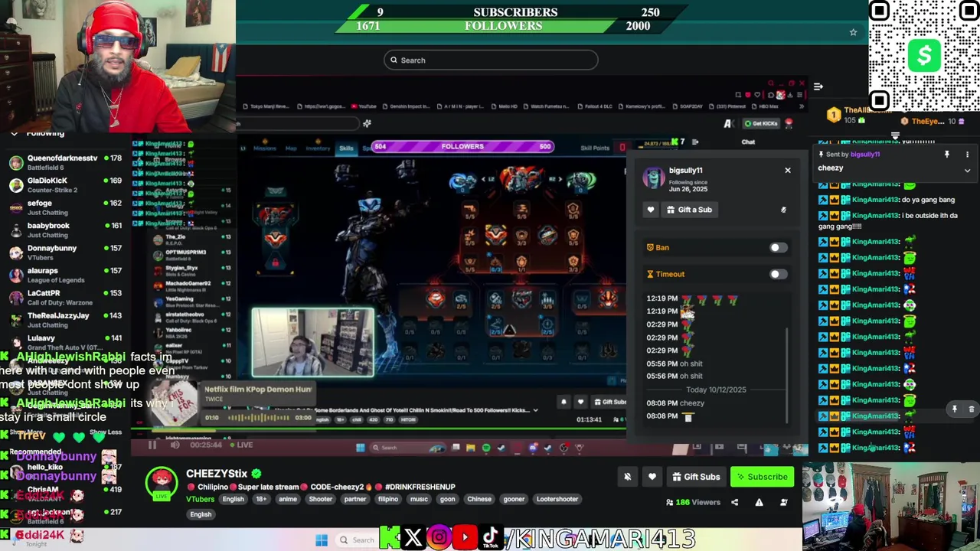
Task: Click the mute-user icon in bigsully11 card
Action: pos(783,210)
